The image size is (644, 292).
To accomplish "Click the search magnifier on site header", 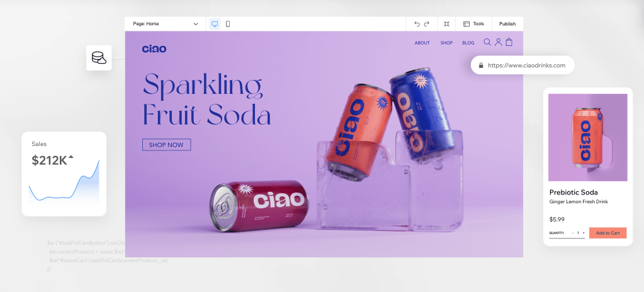I will (487, 43).
